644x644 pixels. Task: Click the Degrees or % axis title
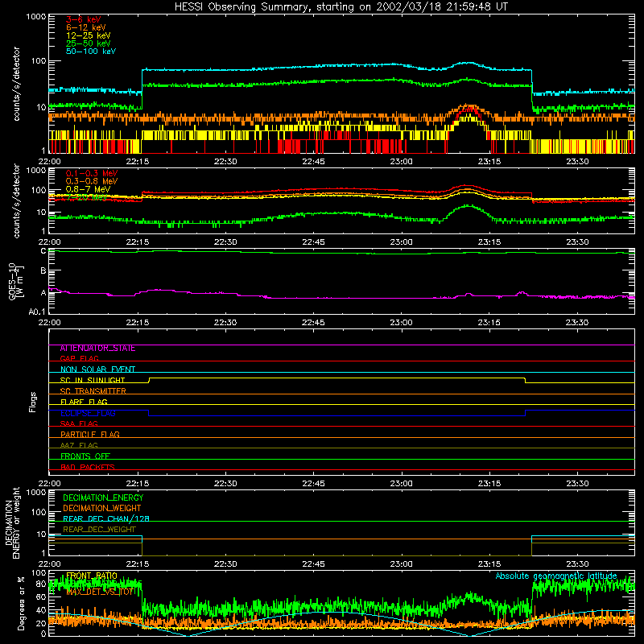click(x=21, y=603)
